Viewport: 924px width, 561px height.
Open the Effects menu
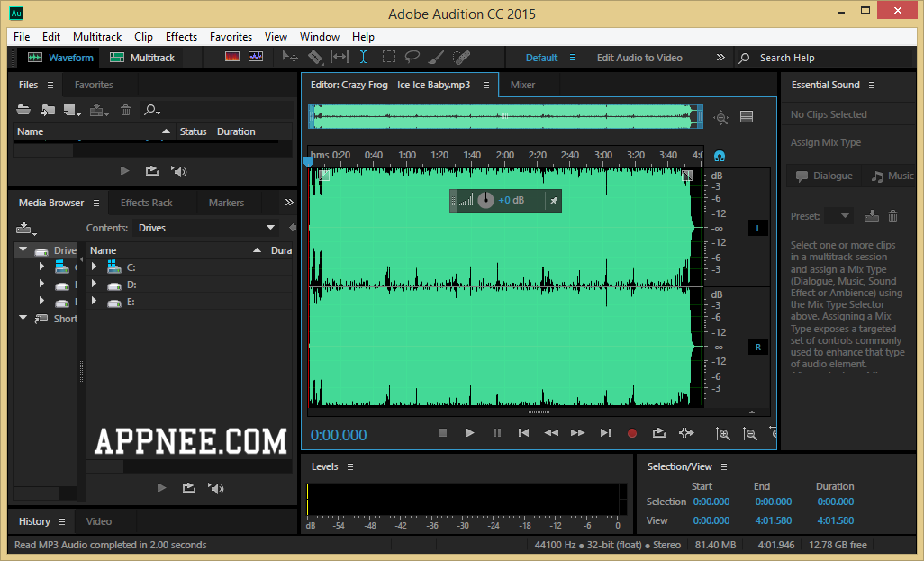click(x=182, y=37)
